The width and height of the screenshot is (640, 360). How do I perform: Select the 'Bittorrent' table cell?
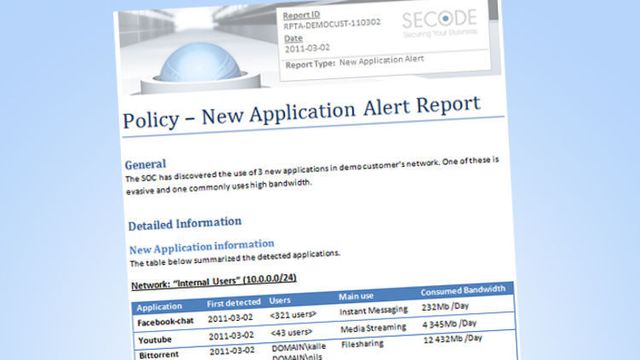(x=159, y=355)
